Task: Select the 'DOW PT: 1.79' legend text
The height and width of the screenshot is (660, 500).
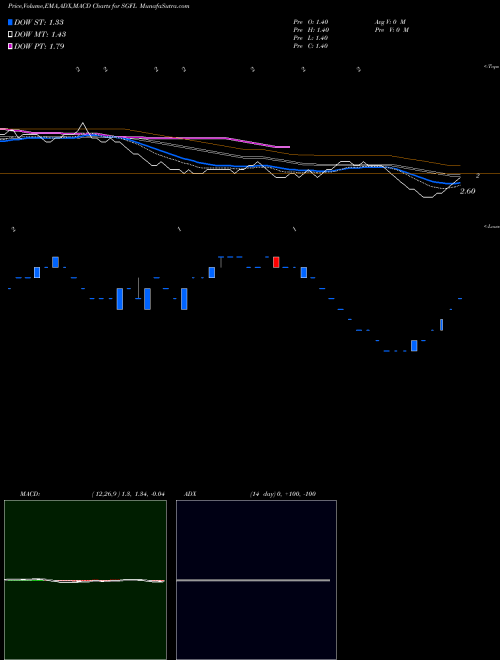Action: point(39,46)
